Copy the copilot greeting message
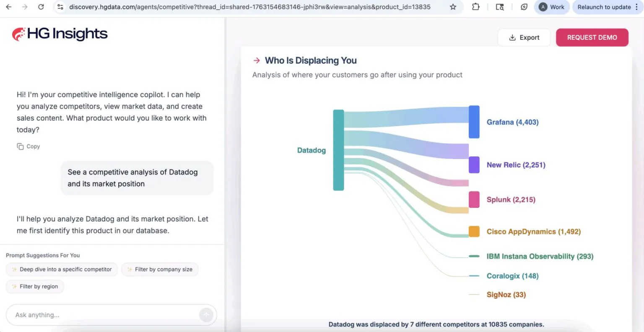The width and height of the screenshot is (644, 332). click(29, 146)
